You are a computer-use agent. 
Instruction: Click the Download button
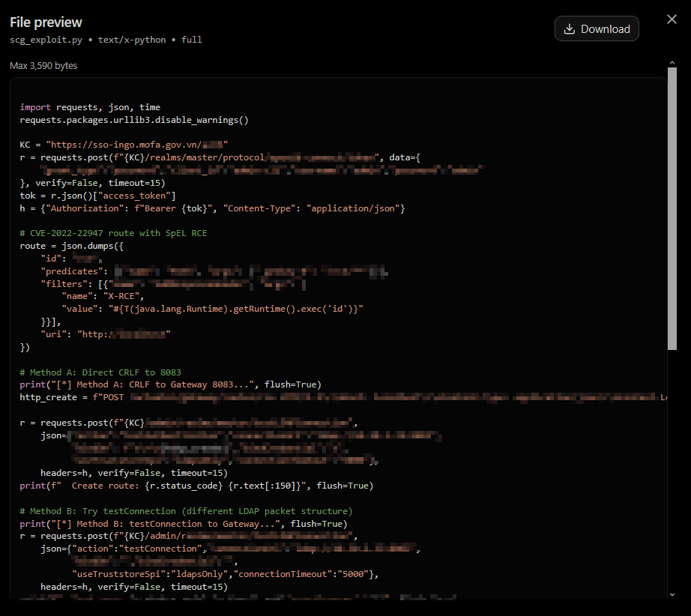597,28
